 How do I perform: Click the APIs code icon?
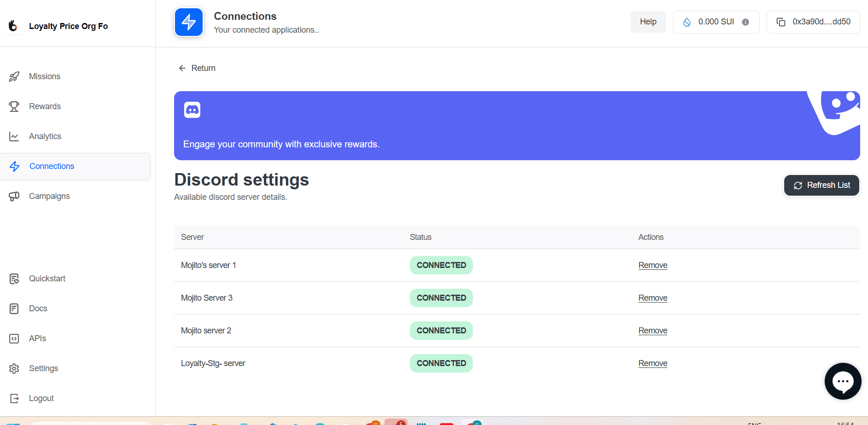tap(14, 338)
